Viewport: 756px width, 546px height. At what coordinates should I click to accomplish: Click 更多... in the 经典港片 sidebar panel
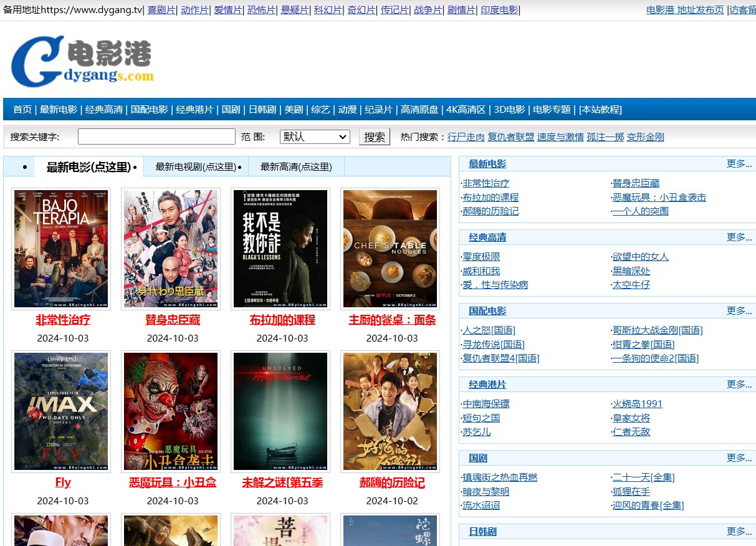[739, 385]
